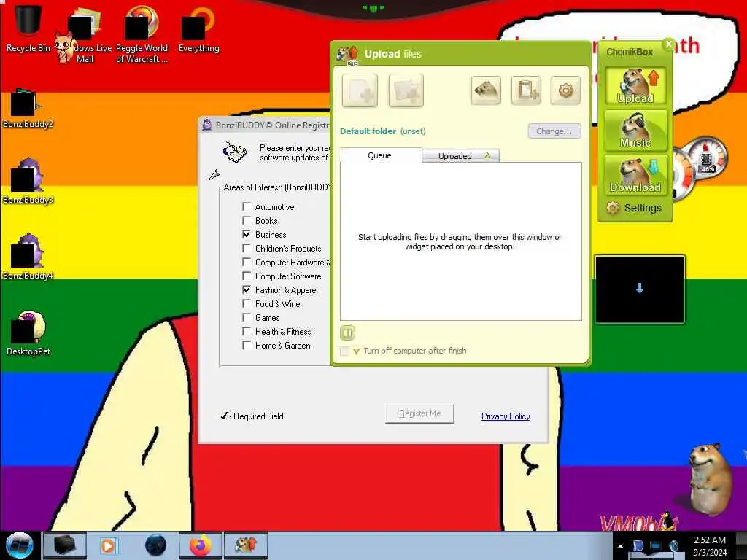This screenshot has width=747, height=560.
Task: Switch to the Uploaded tab
Action: (461, 156)
